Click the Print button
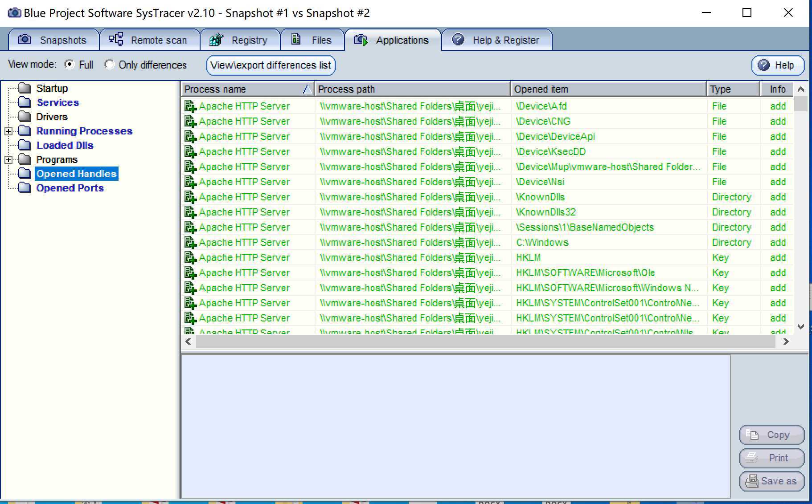This screenshot has height=504, width=812. tap(771, 458)
